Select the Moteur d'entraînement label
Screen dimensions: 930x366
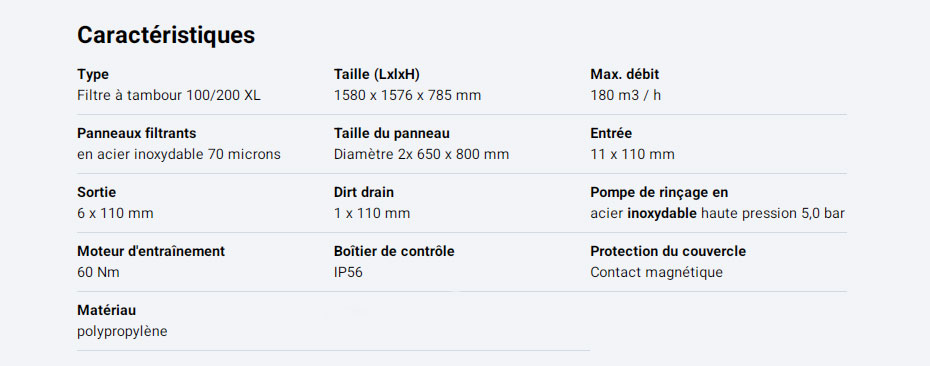151,251
